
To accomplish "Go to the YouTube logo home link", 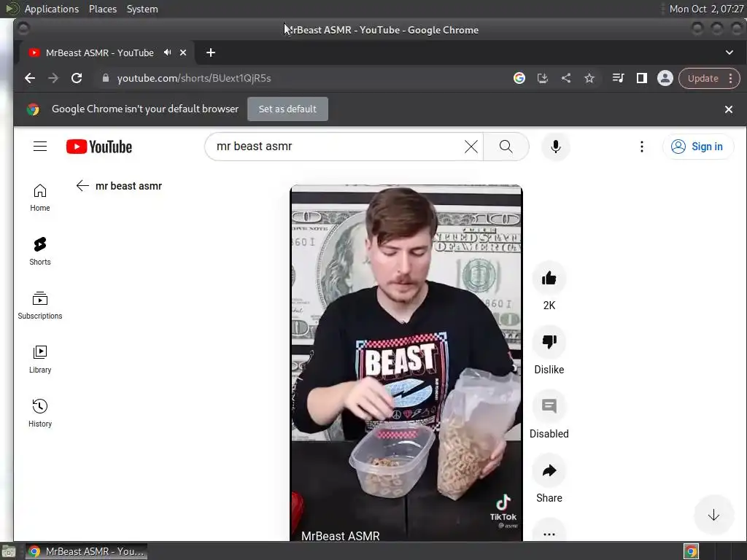I will pos(99,147).
